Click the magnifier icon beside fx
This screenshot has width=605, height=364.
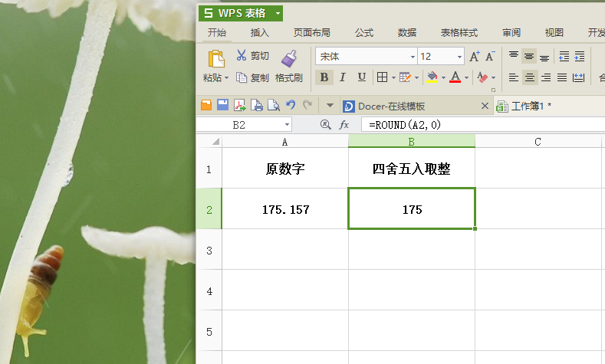tap(326, 125)
